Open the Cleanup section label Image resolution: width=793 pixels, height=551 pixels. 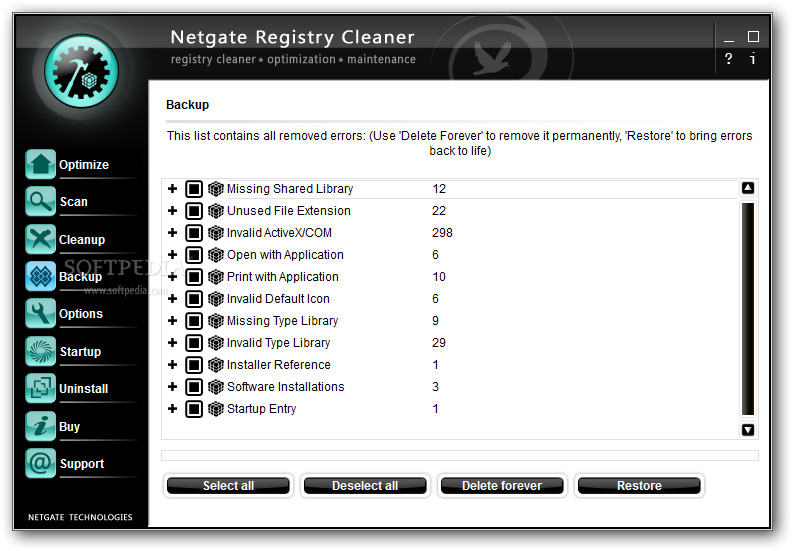point(82,240)
